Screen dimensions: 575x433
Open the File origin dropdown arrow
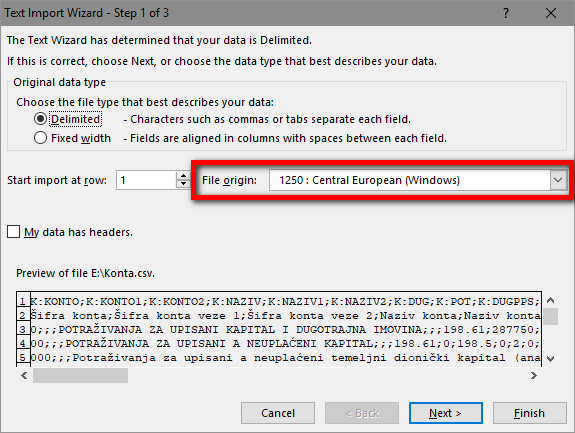tap(558, 180)
